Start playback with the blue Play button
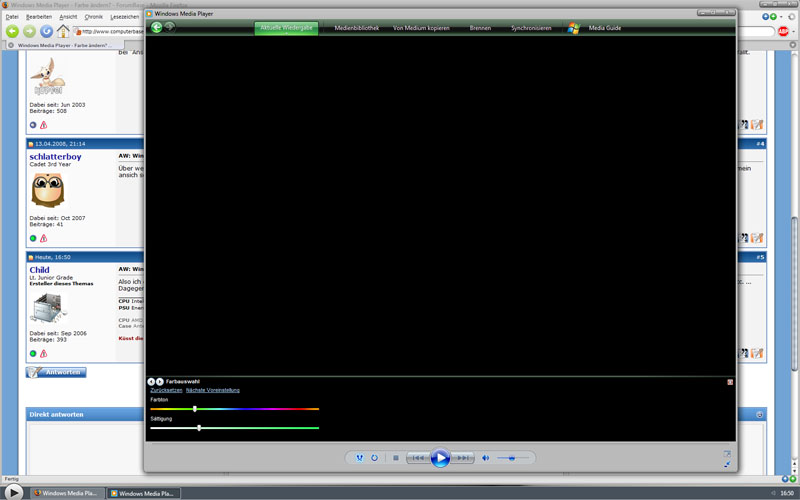The width and height of the screenshot is (800, 500). click(x=440, y=458)
